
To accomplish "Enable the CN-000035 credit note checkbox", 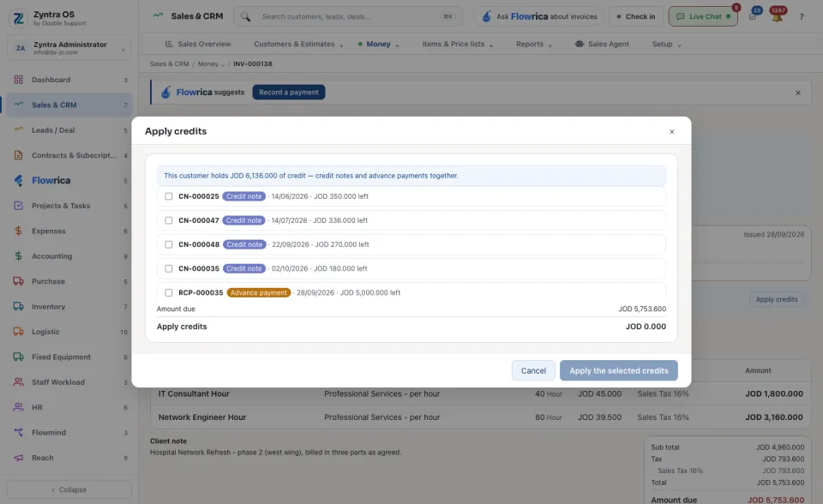I will [x=169, y=269].
